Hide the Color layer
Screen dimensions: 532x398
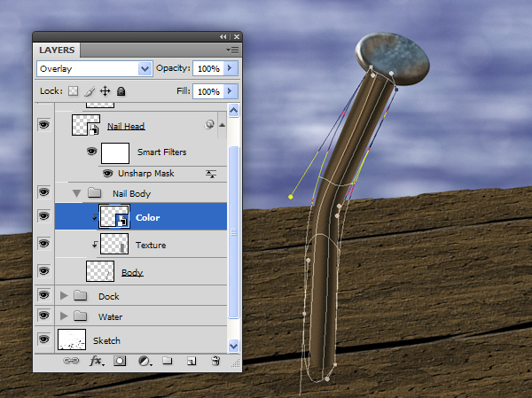pos(43,215)
